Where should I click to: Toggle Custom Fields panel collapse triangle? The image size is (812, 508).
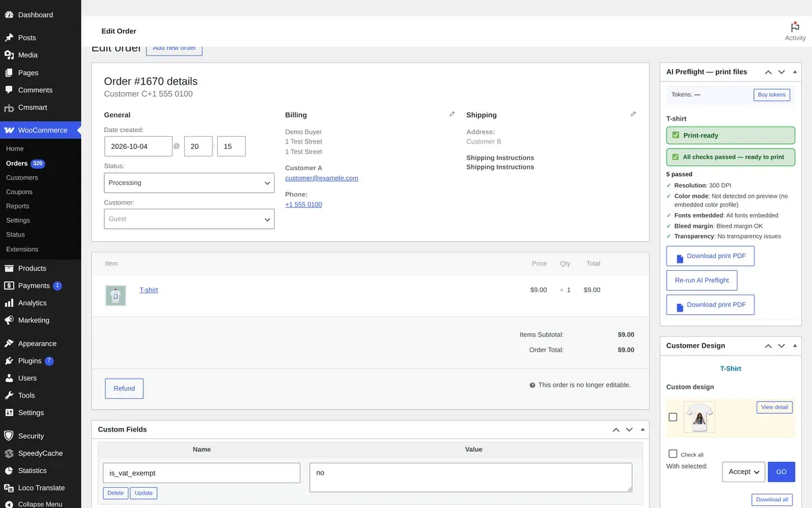click(x=643, y=429)
